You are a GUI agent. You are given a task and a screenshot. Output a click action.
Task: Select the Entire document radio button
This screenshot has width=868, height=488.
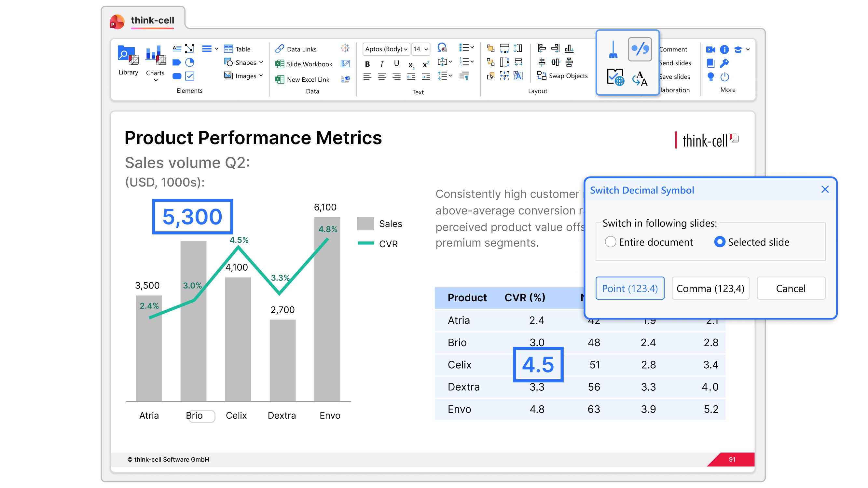[610, 242]
